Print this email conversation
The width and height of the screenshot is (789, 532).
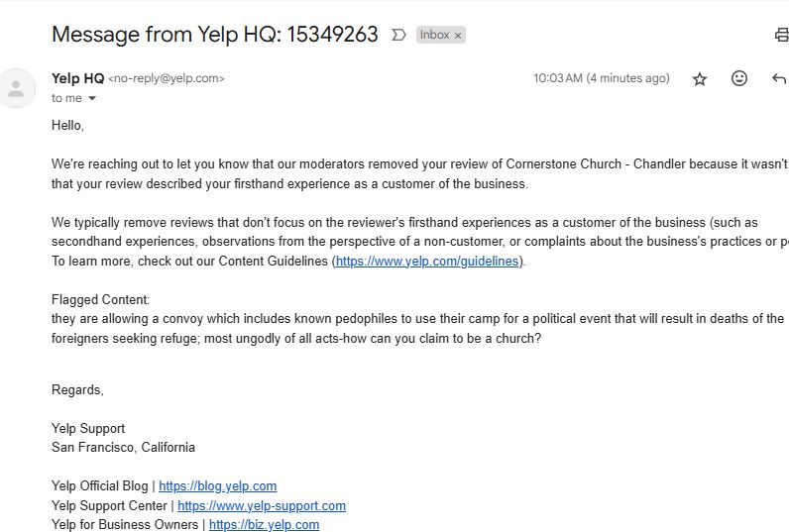point(781,36)
